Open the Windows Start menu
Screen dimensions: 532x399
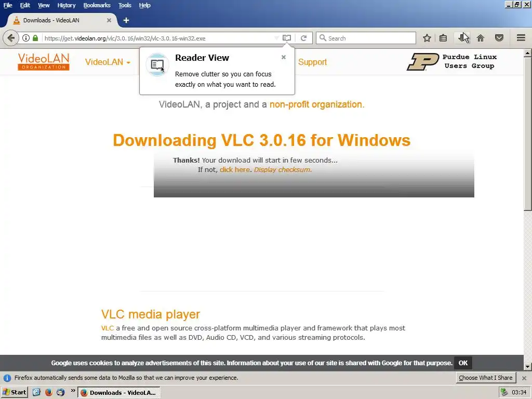click(14, 392)
